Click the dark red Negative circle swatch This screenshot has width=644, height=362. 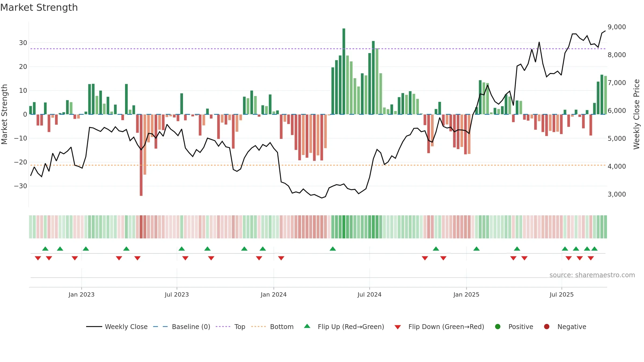(x=547, y=327)
